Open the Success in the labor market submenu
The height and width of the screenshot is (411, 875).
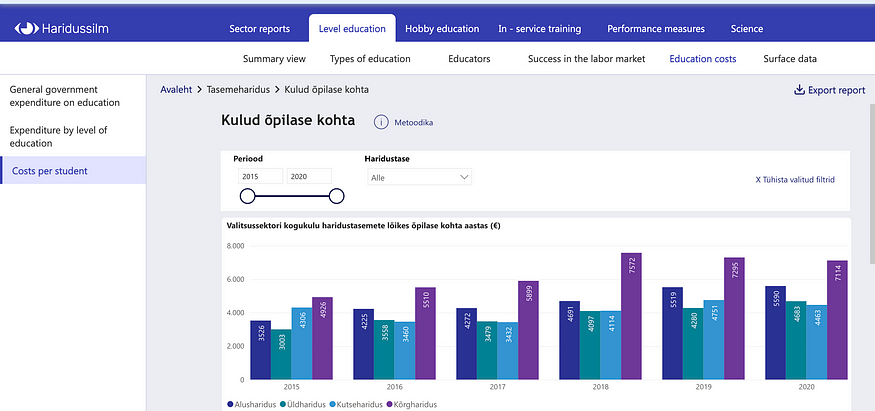(586, 59)
